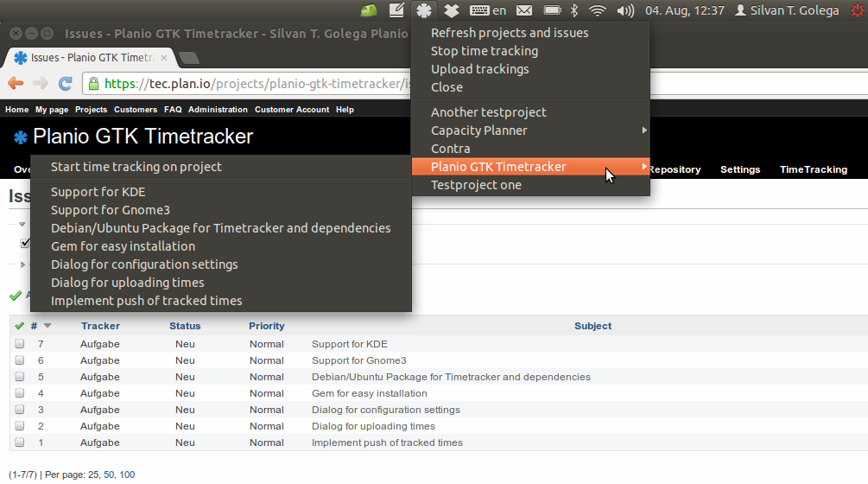Sort by Tracker column header
The height and width of the screenshot is (484, 868).
coord(100,326)
